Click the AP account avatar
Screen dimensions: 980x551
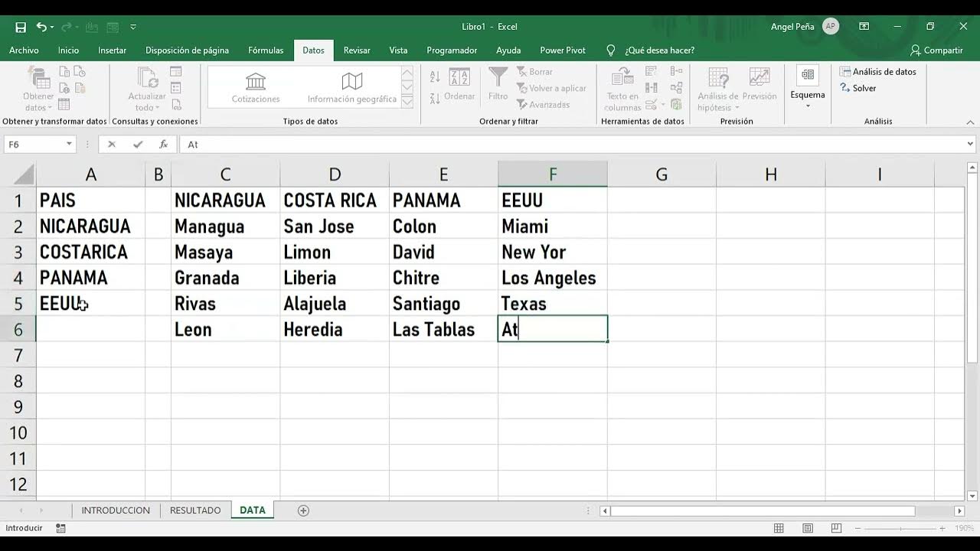[x=830, y=26]
